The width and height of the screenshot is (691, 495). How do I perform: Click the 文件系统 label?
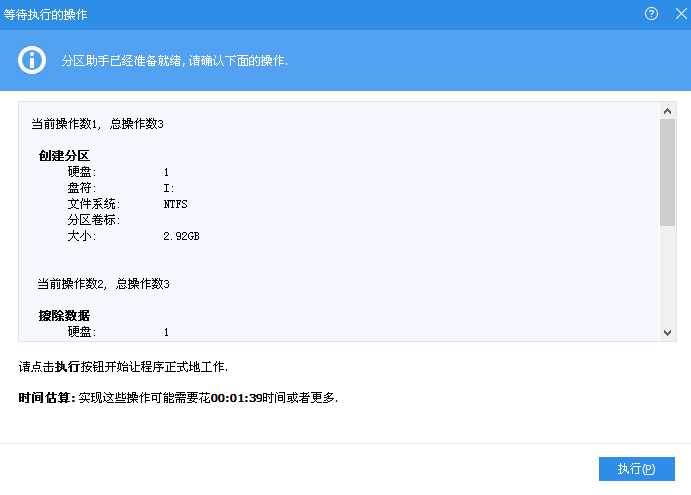(x=93, y=204)
